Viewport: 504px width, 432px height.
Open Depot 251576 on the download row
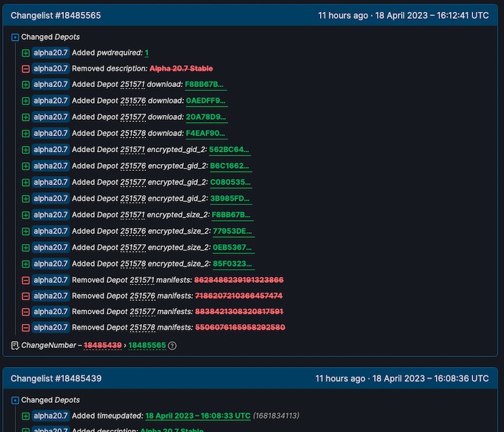point(133,101)
